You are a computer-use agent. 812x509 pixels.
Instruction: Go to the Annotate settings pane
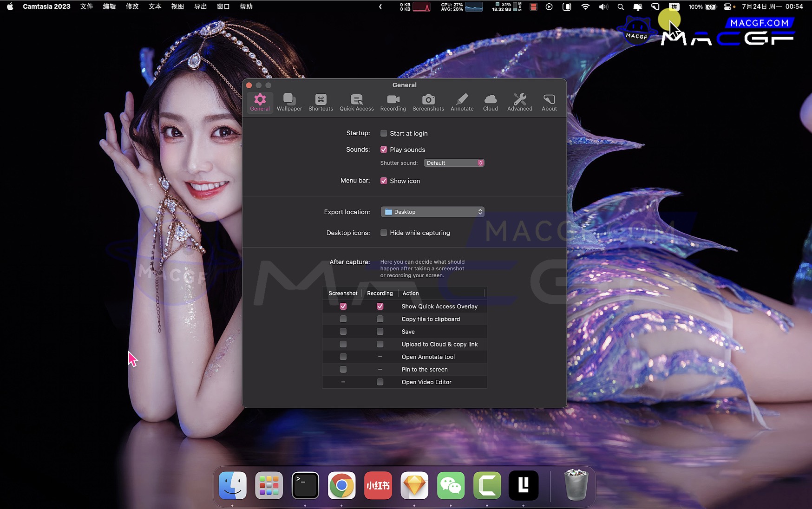tap(462, 102)
